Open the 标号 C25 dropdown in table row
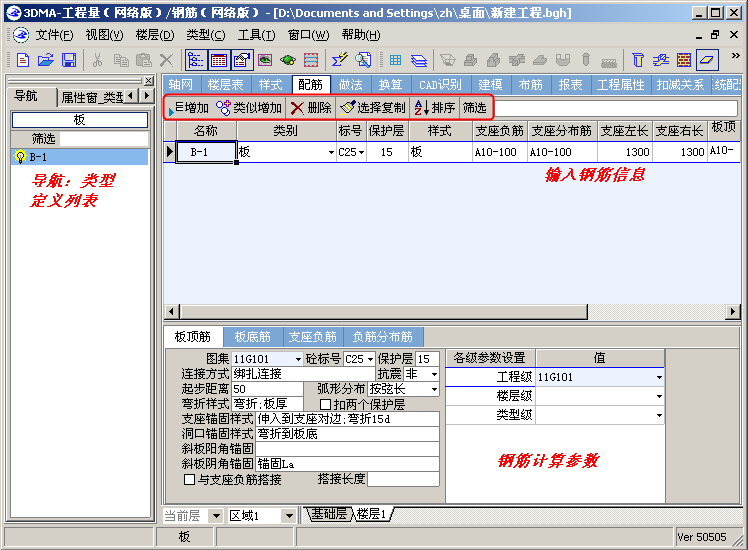The height and width of the screenshot is (550, 748). 362,153
